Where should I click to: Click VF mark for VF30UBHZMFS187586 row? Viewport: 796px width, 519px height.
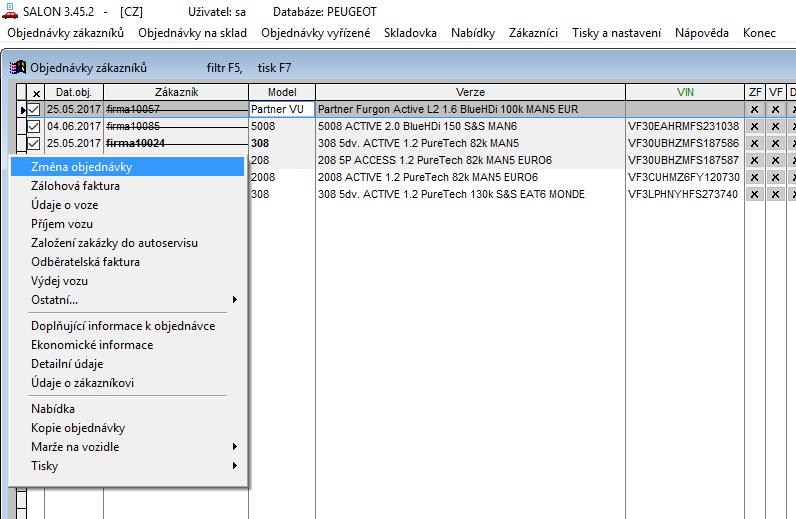click(x=775, y=143)
